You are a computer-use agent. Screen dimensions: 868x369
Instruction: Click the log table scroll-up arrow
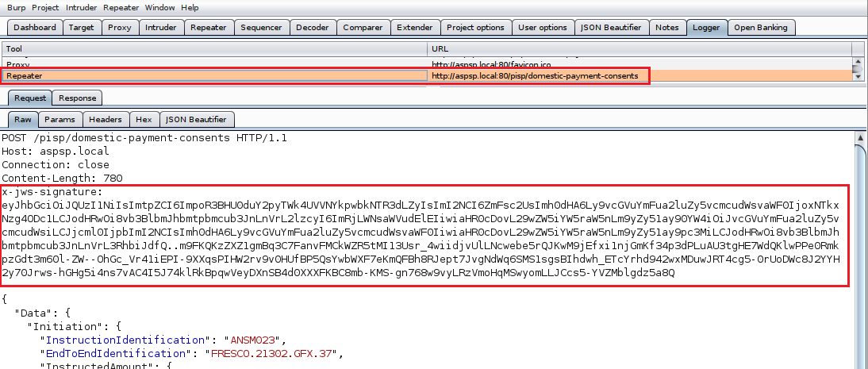(x=858, y=61)
